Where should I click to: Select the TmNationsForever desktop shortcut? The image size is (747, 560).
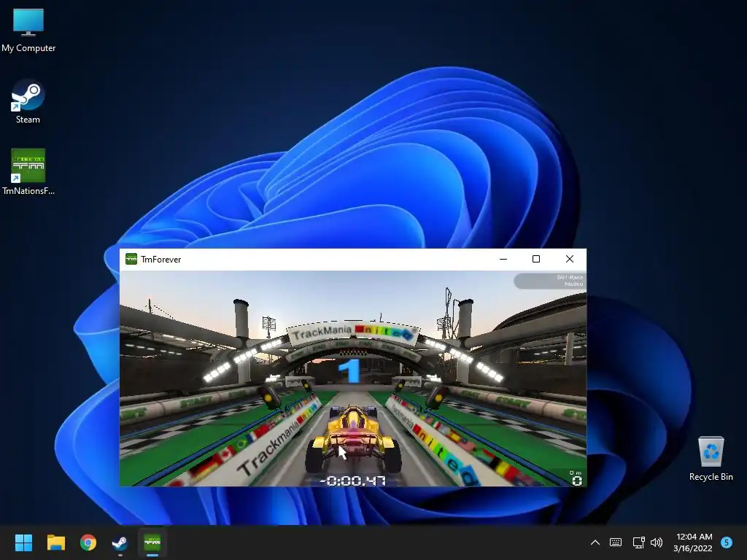click(28, 171)
